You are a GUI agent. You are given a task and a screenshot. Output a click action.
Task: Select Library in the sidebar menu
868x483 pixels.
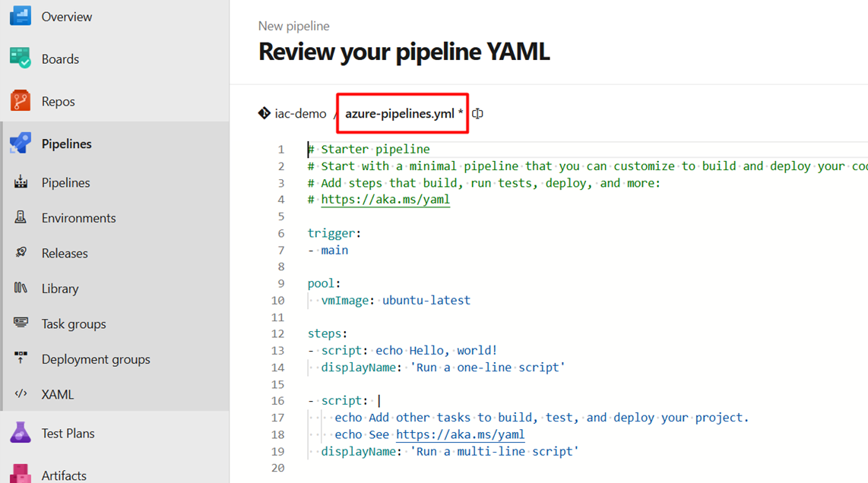click(x=60, y=289)
